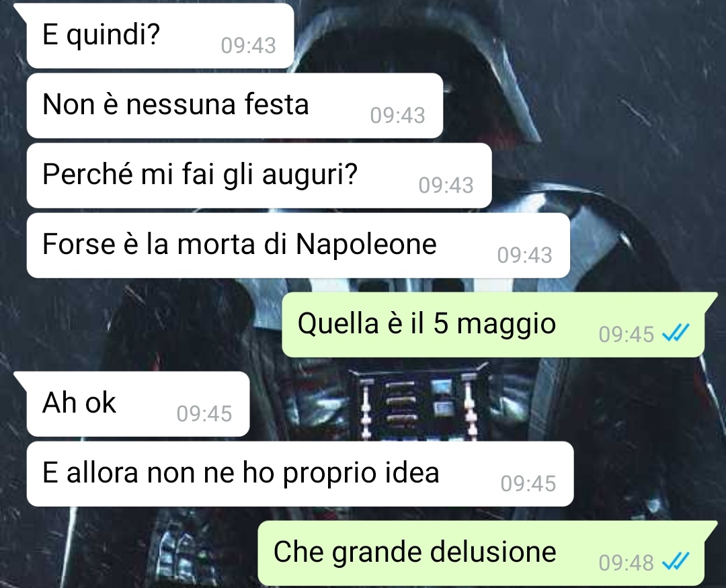Click the 09:48 time on 'Che grande delusione'
The image size is (726, 588).
tap(626, 563)
